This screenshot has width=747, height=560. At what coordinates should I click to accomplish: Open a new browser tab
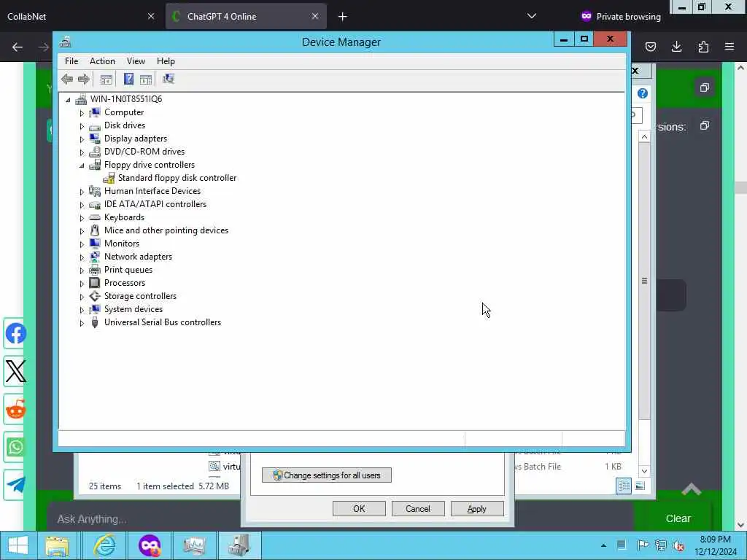point(343,17)
